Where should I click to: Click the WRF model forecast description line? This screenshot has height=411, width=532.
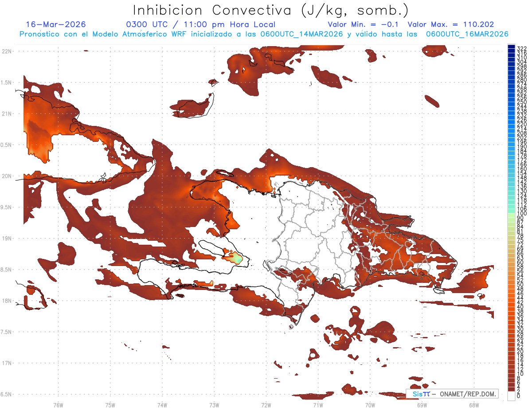point(264,34)
